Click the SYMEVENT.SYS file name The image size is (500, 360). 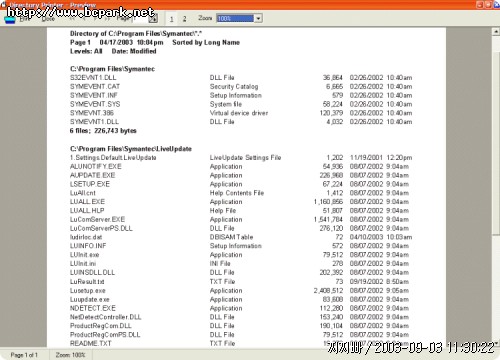point(95,104)
